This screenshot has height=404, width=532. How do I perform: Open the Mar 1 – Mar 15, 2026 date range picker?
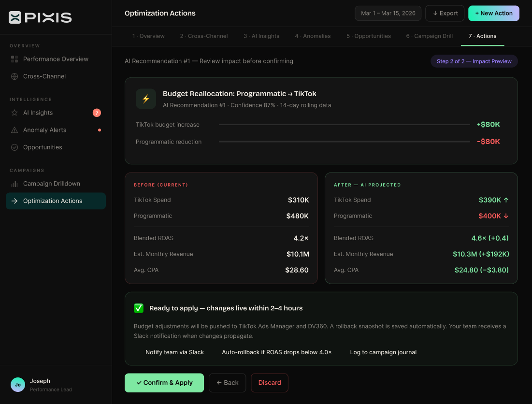388,13
